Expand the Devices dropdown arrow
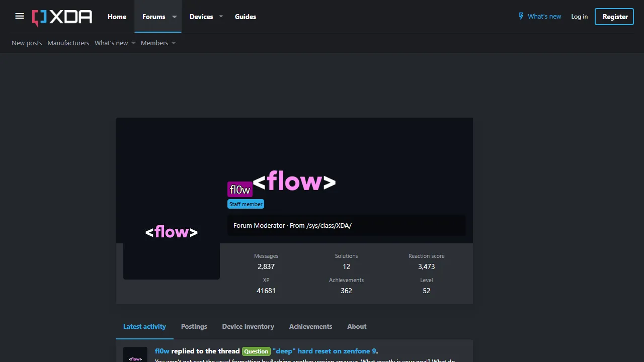 pos(221,17)
